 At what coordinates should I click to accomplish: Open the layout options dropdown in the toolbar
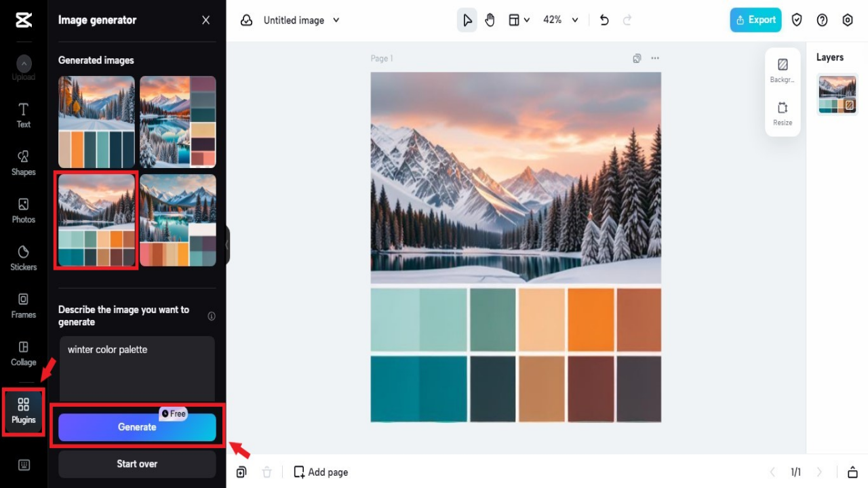519,20
